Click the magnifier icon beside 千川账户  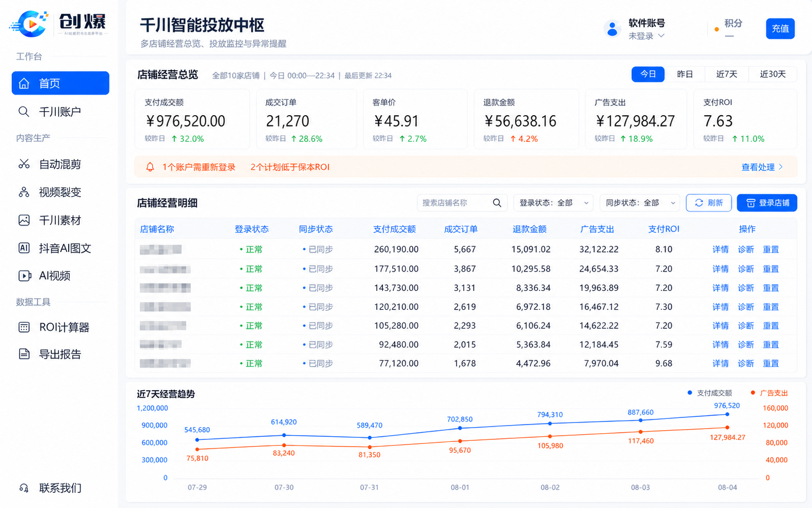click(x=24, y=112)
